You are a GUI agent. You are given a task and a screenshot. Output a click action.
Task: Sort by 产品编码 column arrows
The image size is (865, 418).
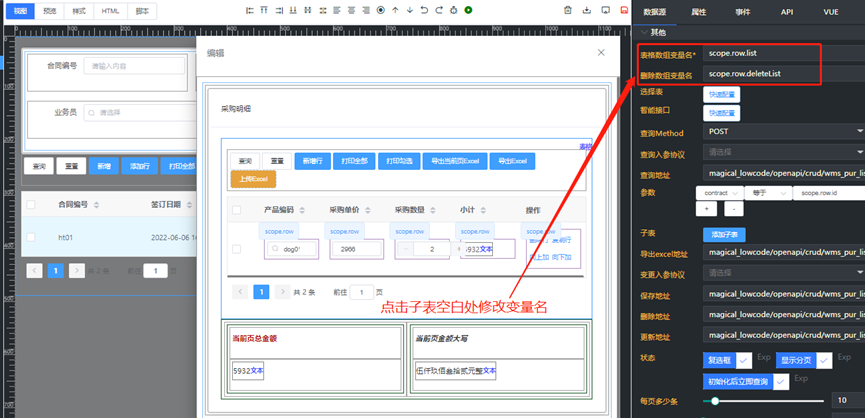point(302,210)
